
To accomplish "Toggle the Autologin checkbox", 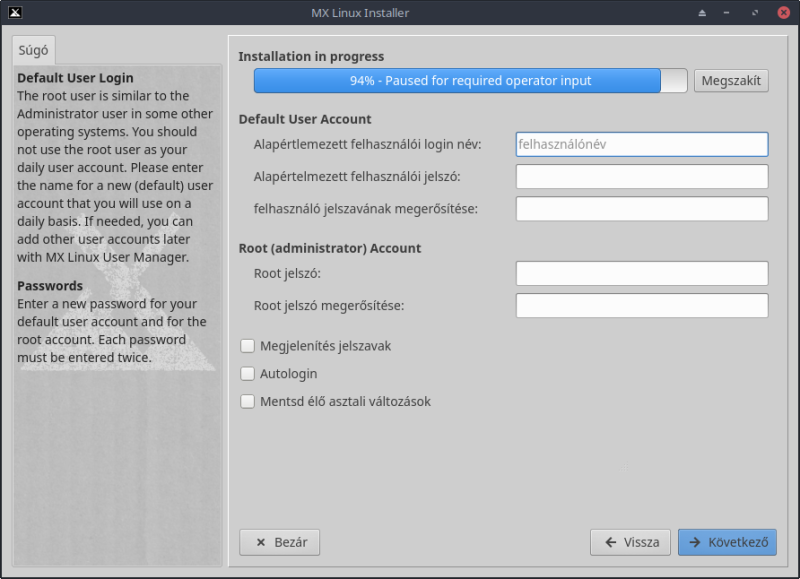I will pyautogui.click(x=247, y=374).
